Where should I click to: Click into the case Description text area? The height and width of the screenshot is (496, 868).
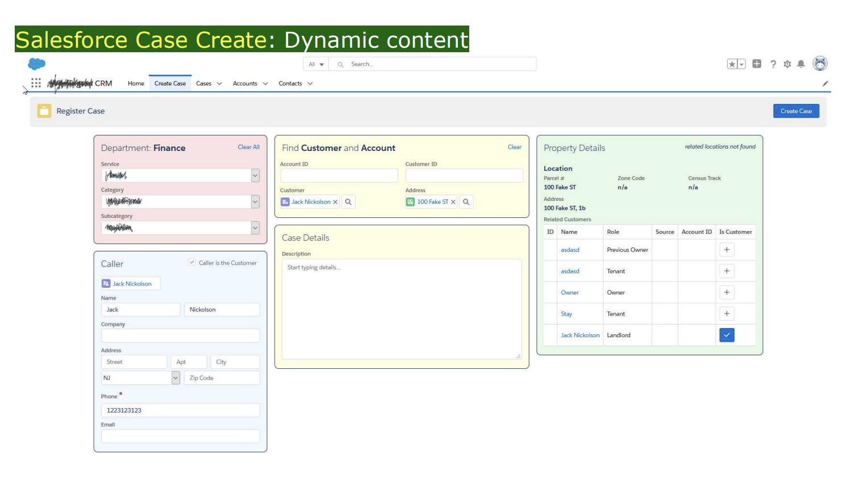point(402,309)
